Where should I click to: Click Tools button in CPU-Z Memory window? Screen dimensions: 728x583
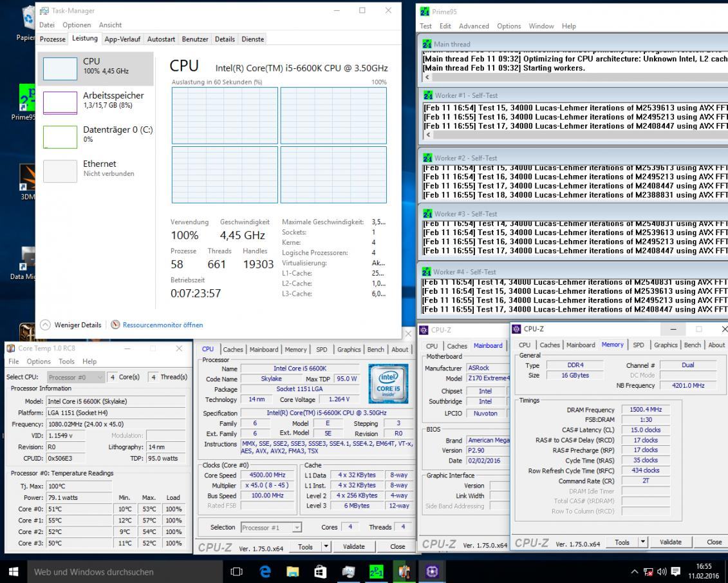622,542
